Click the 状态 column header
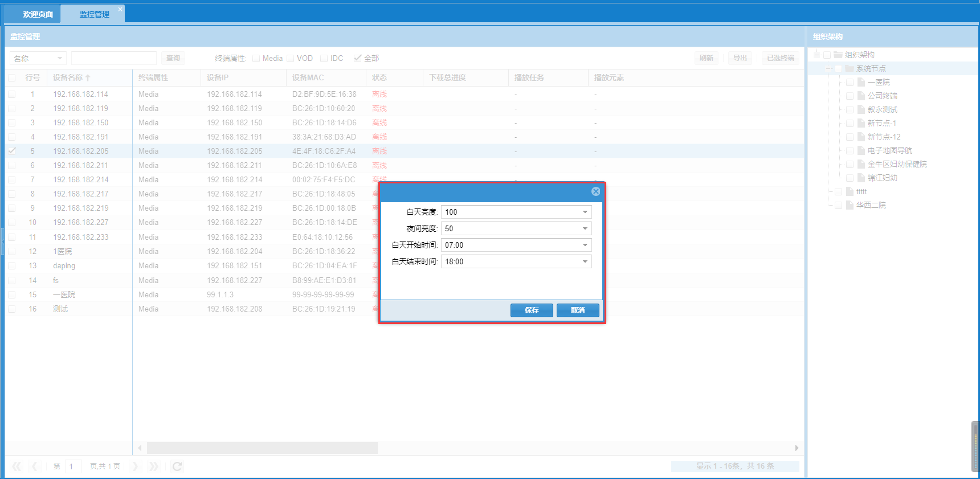Viewport: 980px width, 479px height. (394, 77)
